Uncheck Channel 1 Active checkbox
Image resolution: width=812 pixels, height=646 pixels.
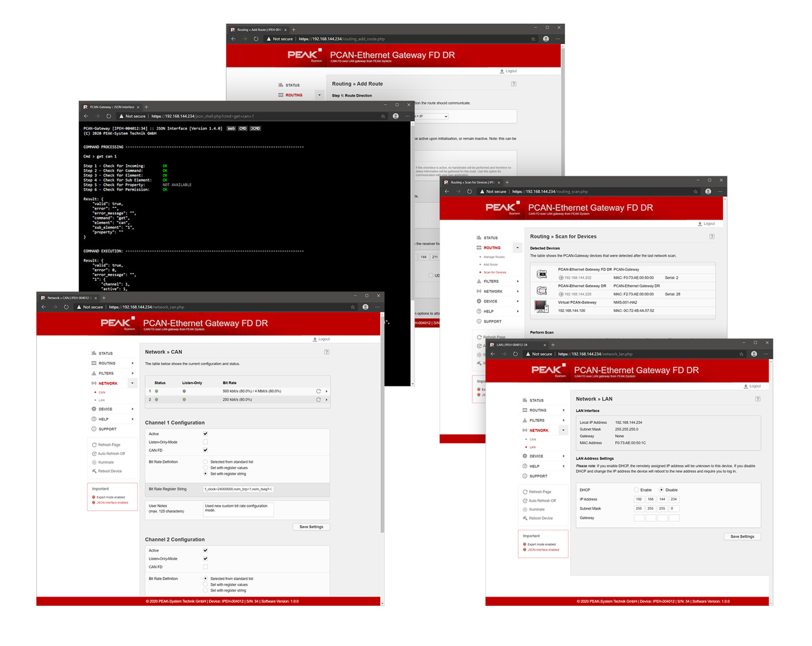[x=205, y=434]
